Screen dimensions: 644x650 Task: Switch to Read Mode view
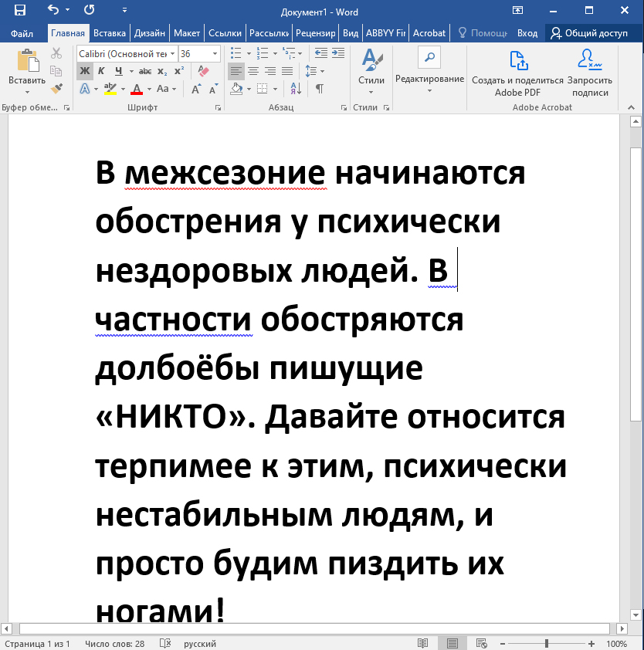click(x=422, y=643)
